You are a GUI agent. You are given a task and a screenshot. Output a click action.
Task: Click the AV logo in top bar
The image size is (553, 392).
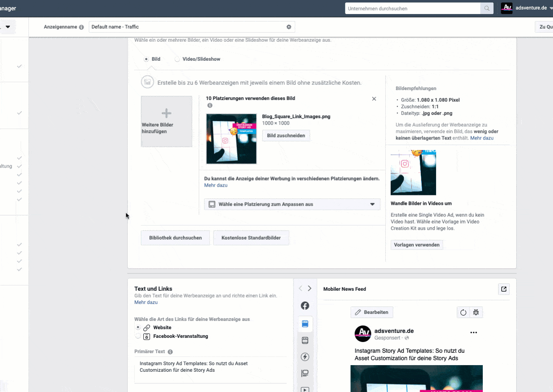(x=507, y=8)
